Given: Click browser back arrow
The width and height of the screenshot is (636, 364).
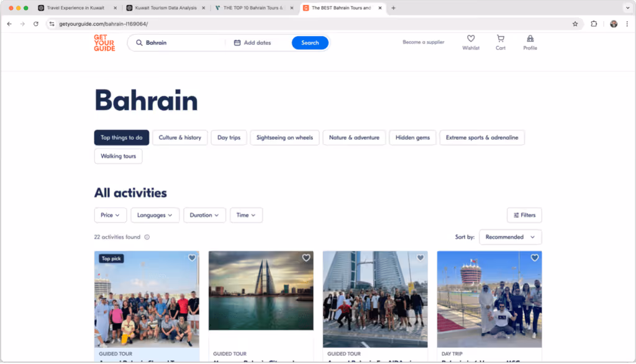Looking at the screenshot, I should [9, 24].
